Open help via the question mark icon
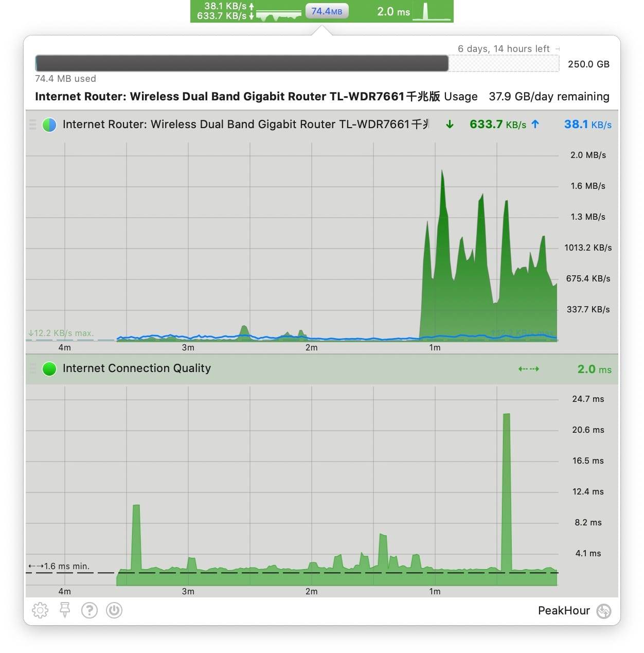Viewport: 644px width, 653px height. coord(90,610)
